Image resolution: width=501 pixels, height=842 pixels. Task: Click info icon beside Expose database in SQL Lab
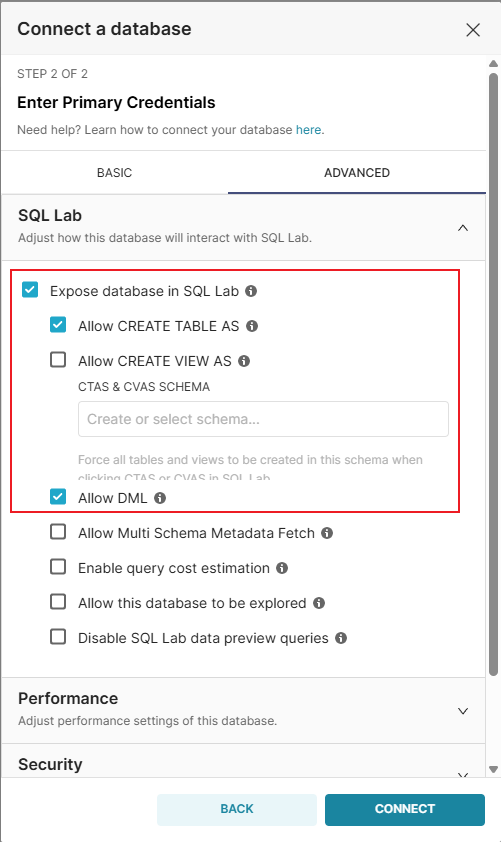point(251,291)
